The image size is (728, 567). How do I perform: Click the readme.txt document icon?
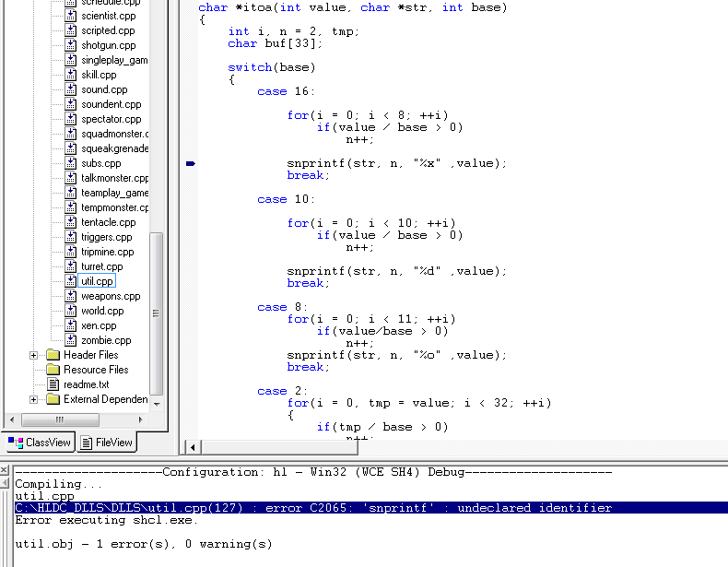coord(53,384)
